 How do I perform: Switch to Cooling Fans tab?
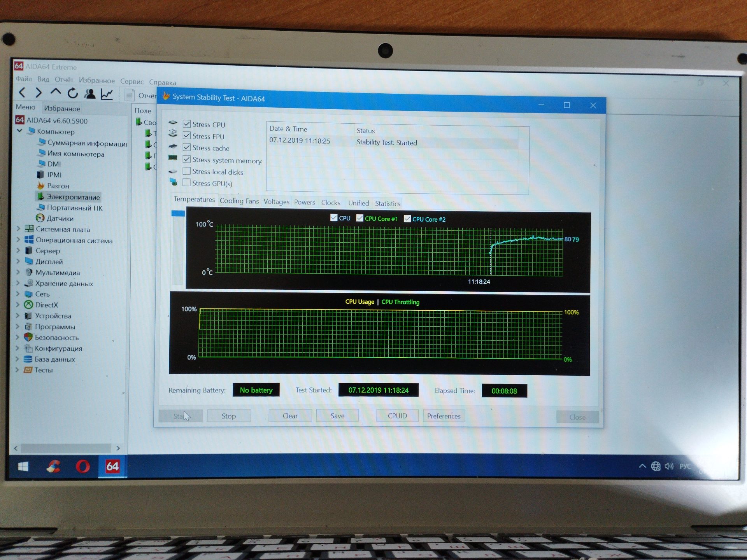click(x=239, y=201)
